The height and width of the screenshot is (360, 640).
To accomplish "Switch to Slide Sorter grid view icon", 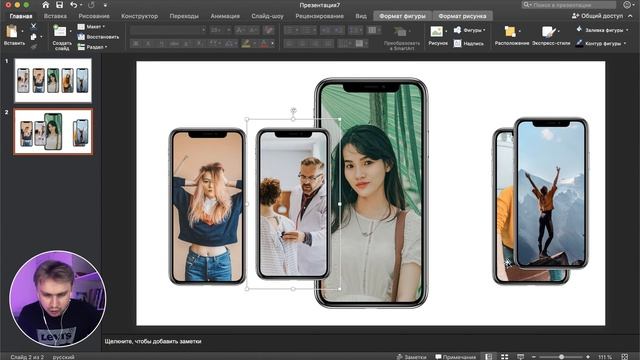I will point(504,357).
